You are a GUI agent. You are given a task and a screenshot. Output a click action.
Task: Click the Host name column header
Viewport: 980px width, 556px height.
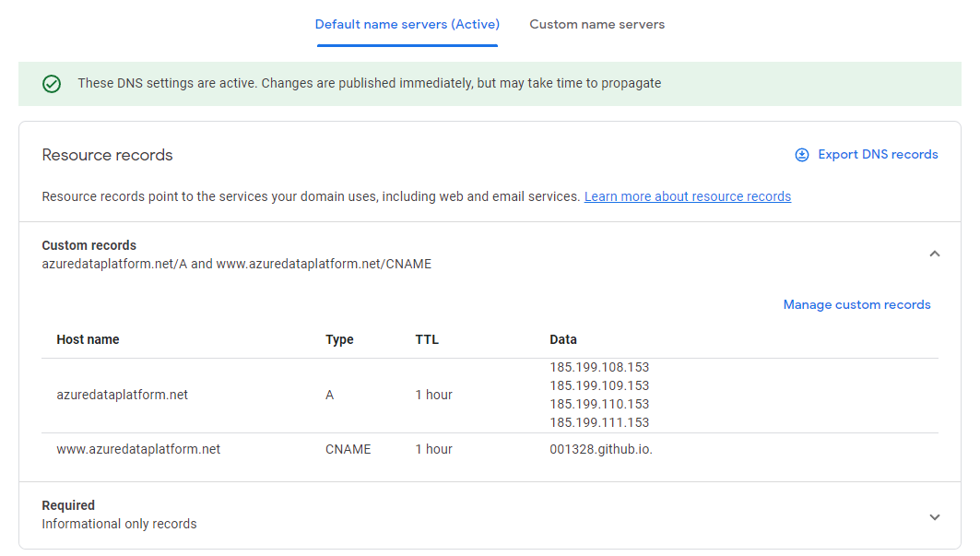point(88,339)
